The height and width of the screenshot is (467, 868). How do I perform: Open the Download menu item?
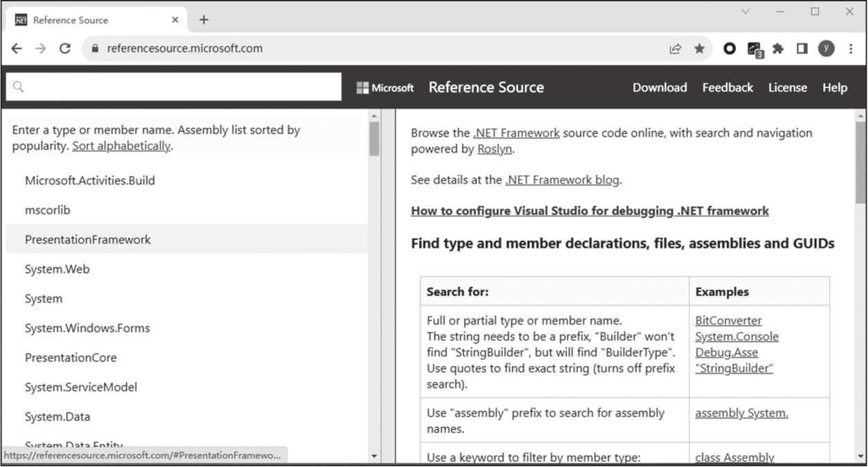[x=660, y=88]
